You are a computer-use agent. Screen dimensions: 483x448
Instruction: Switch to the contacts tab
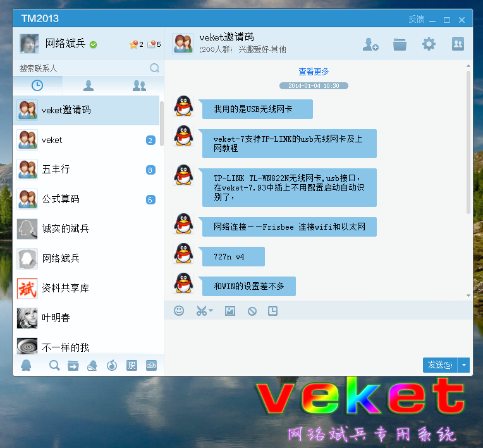[x=89, y=85]
